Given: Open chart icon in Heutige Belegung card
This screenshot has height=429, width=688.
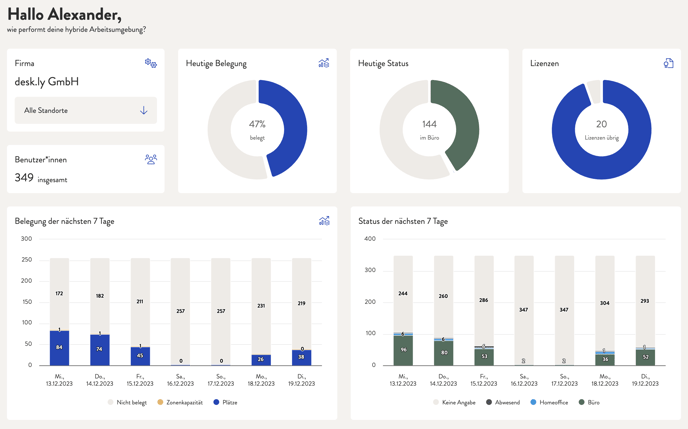Looking at the screenshot, I should pyautogui.click(x=324, y=63).
